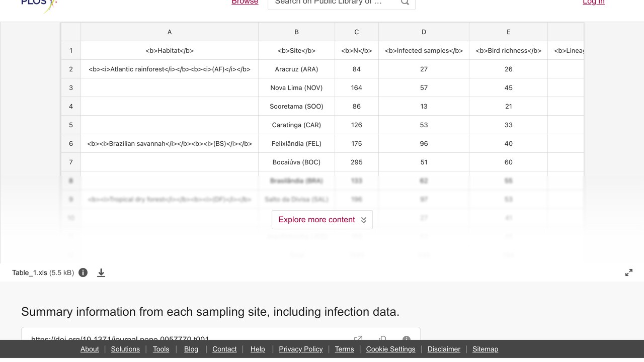Select row 2 header
The image size is (644, 362).
pyautogui.click(x=71, y=69)
